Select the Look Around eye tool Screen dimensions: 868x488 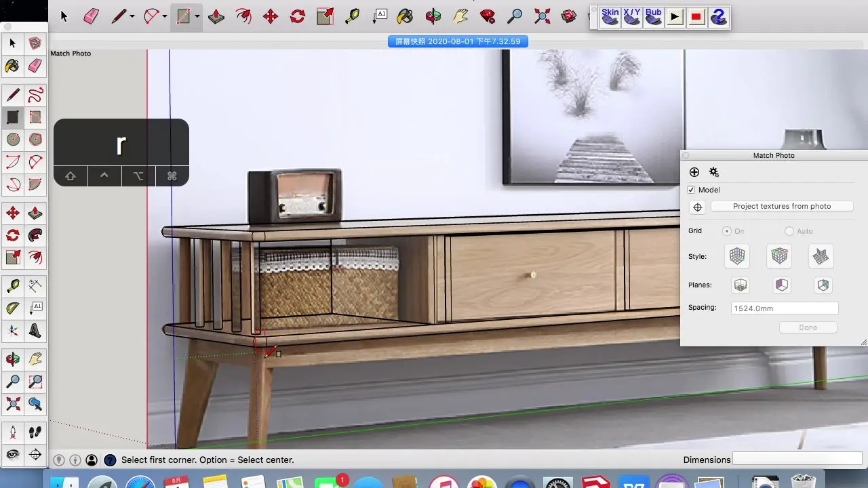13,455
